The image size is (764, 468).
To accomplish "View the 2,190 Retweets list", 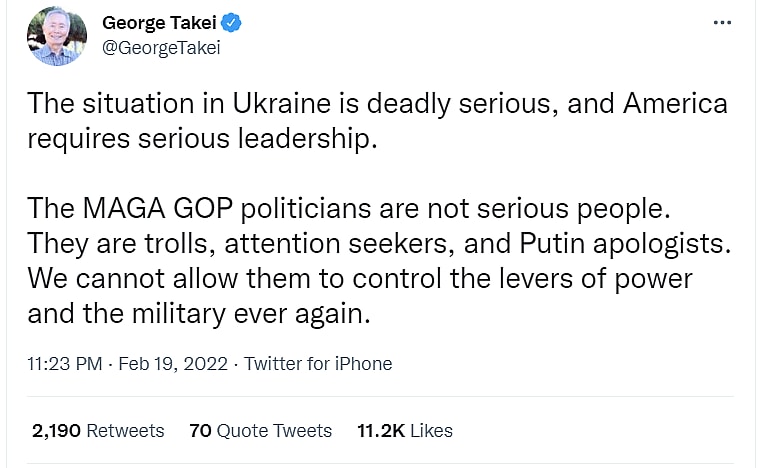I will click(98, 431).
